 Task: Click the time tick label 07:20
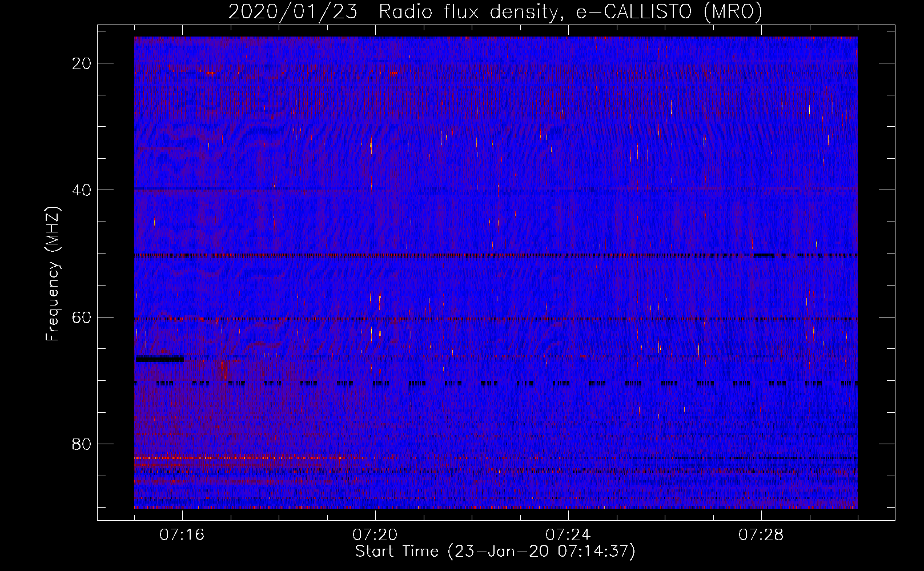[375, 535]
